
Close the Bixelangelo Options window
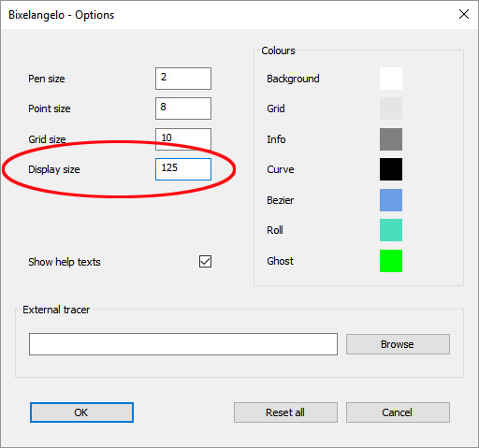click(x=464, y=14)
